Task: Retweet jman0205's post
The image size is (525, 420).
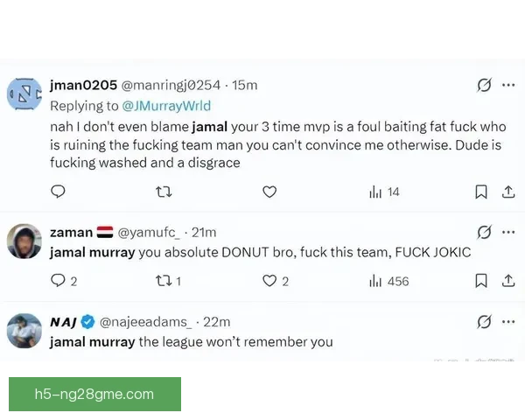Action: (x=164, y=192)
